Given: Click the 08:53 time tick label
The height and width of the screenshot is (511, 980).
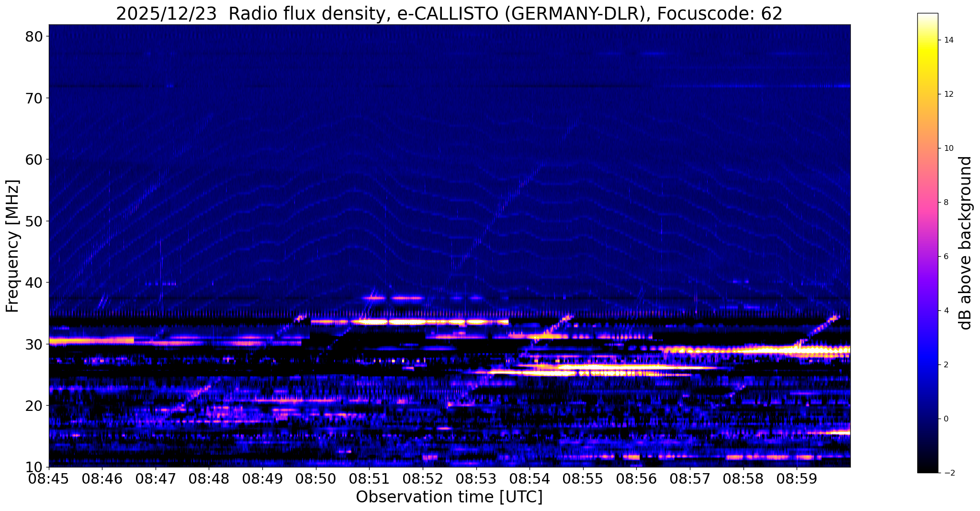Looking at the screenshot, I should click(476, 478).
